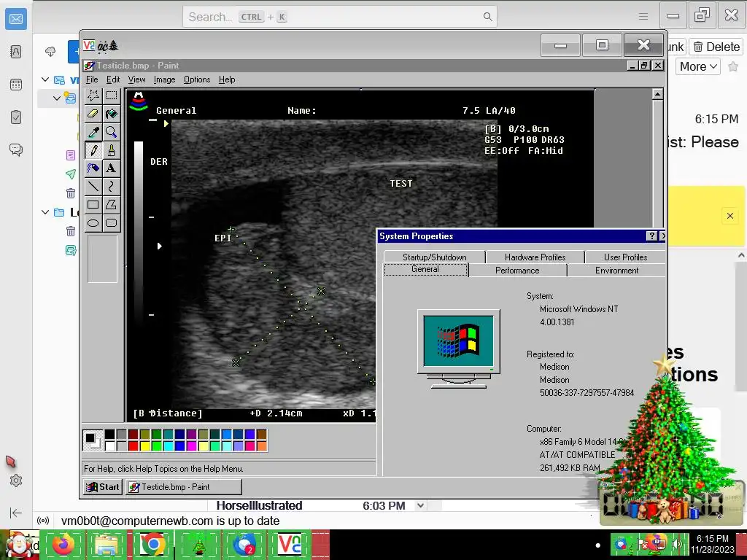Open the Options menu in Paint
Viewport: 747px width, 560px height.
pyautogui.click(x=197, y=79)
